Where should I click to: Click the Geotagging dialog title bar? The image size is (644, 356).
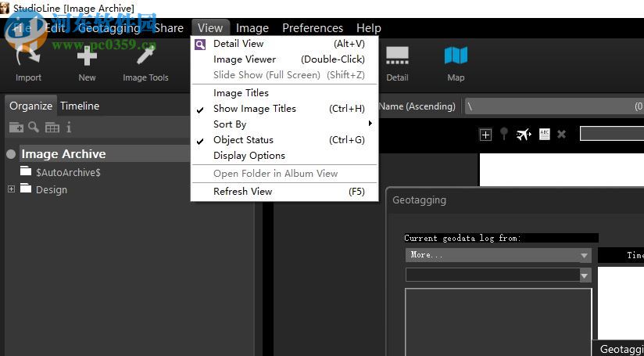516,200
